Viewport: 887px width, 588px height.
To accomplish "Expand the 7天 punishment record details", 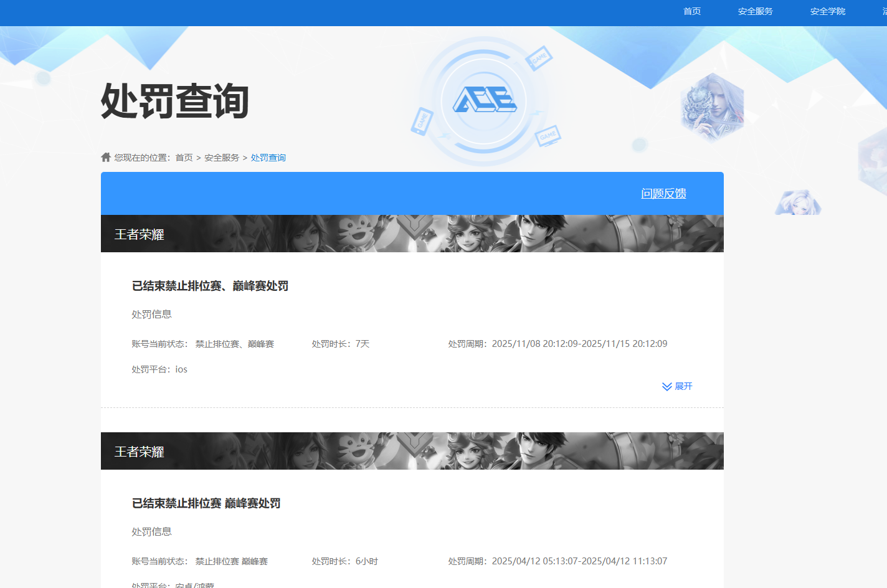I will (683, 386).
